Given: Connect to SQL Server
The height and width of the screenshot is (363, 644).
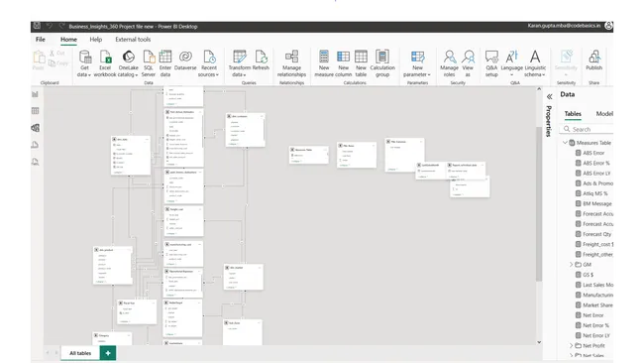Looking at the screenshot, I should [149, 63].
